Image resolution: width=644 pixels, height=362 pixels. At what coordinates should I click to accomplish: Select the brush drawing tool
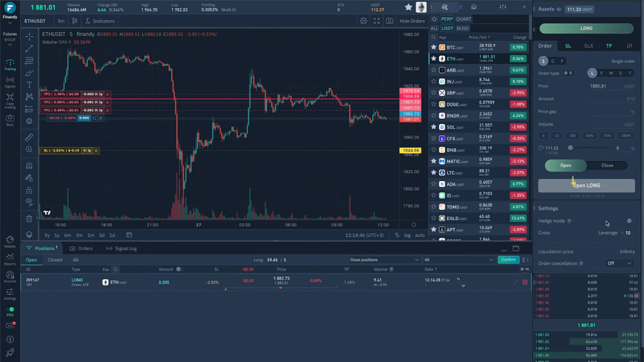pos(29,73)
